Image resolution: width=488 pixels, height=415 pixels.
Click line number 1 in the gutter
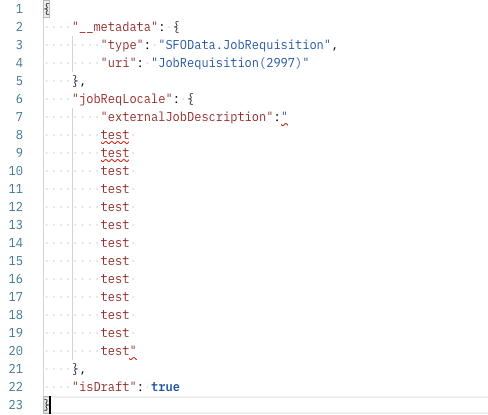[19, 9]
